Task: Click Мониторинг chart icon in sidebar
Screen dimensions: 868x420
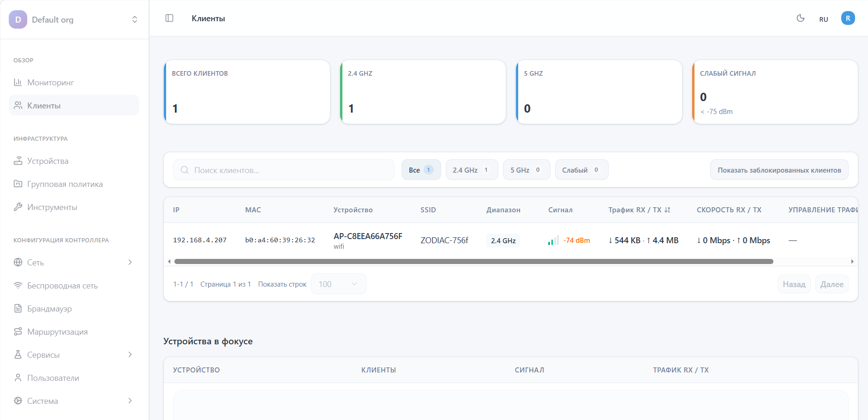Action: pos(18,83)
